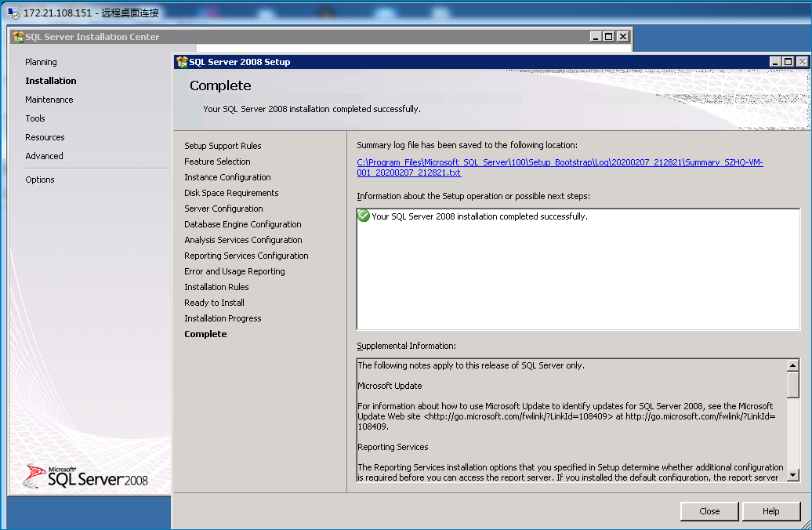The width and height of the screenshot is (812, 530).
Task: Open Options in Installation Center sidebar
Action: 40,180
